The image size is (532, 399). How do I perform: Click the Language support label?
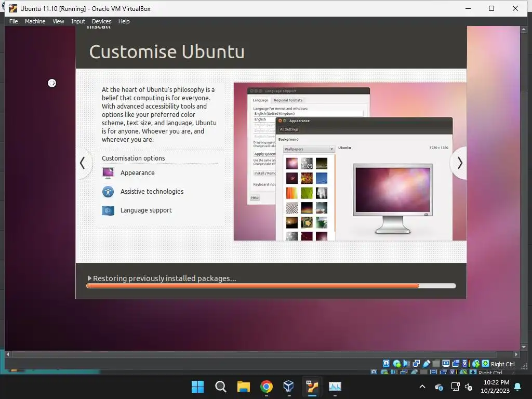coord(146,210)
